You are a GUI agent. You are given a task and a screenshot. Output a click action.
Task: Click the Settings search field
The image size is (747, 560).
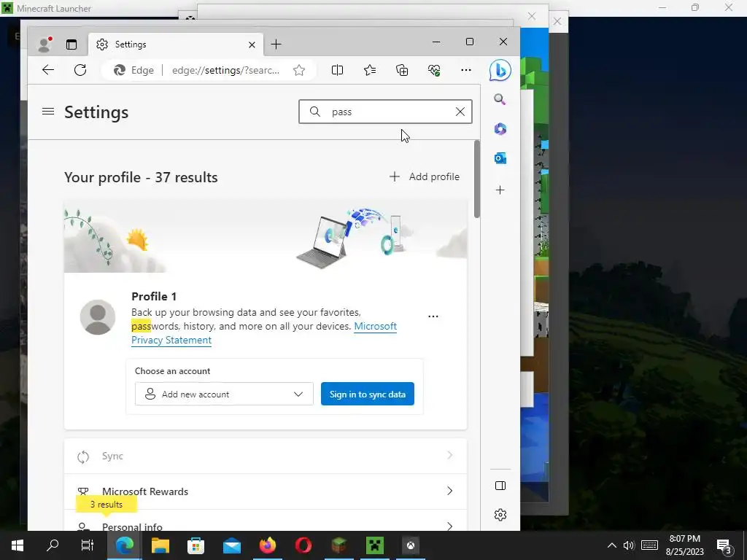(x=385, y=112)
